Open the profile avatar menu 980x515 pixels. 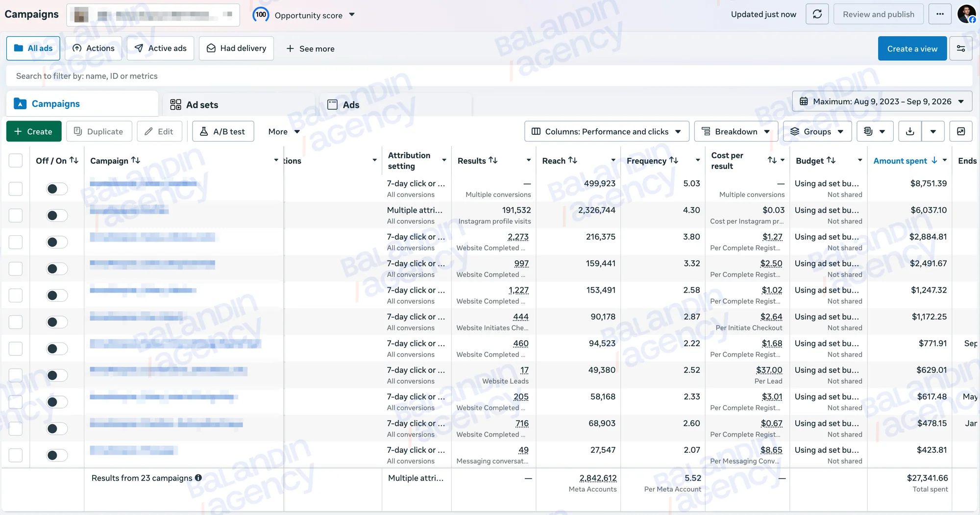966,14
